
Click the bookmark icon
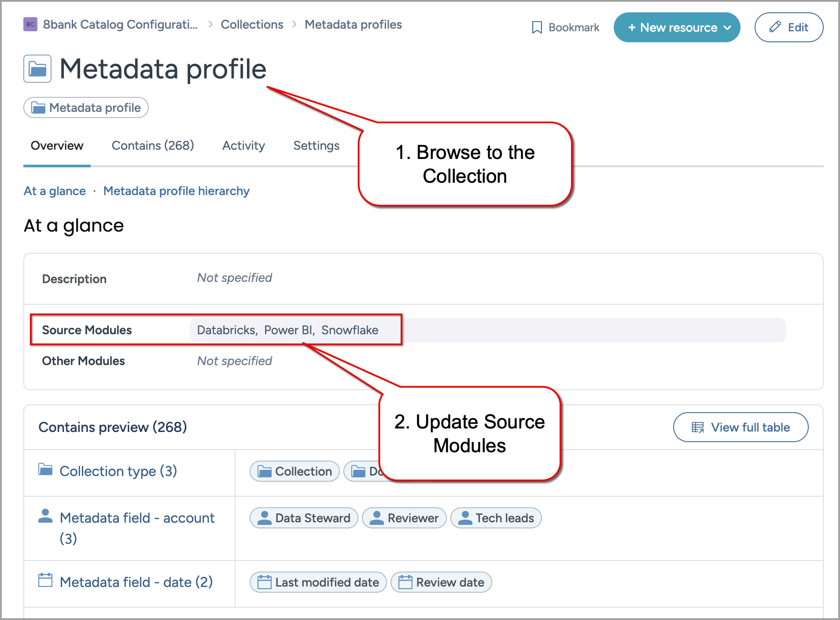tap(537, 28)
